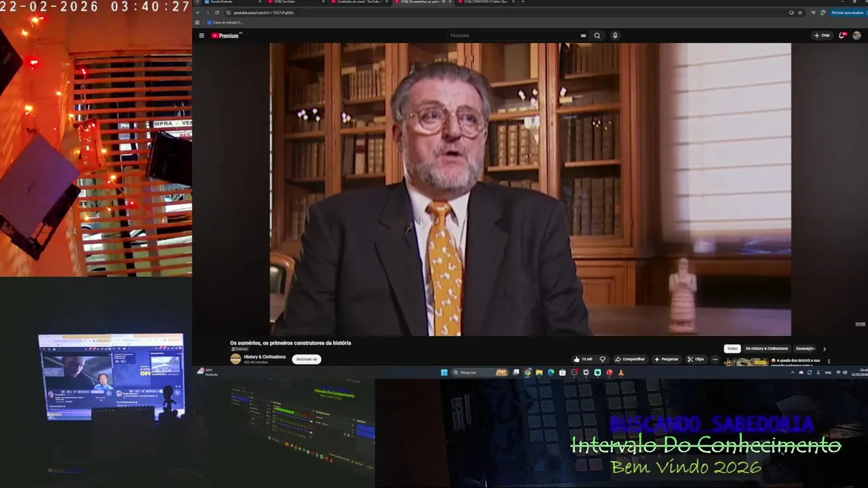Image resolution: width=868 pixels, height=488 pixels.
Task: Show more filter chips with right chevron
Action: point(825,348)
